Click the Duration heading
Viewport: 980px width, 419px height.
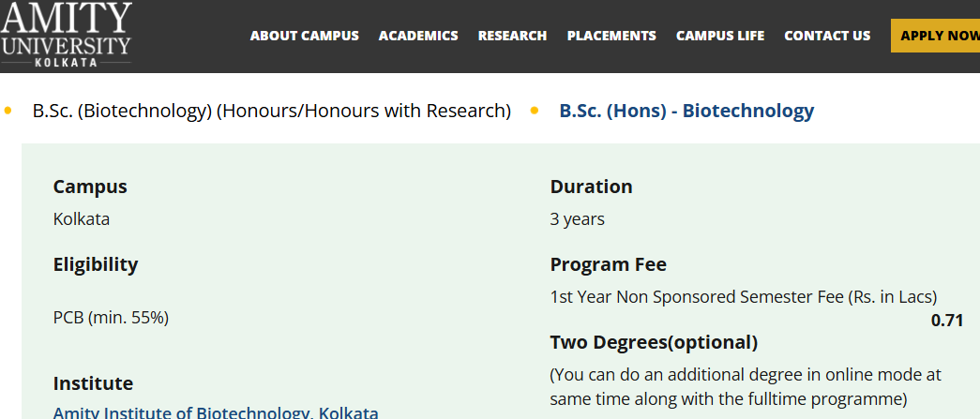click(x=591, y=187)
